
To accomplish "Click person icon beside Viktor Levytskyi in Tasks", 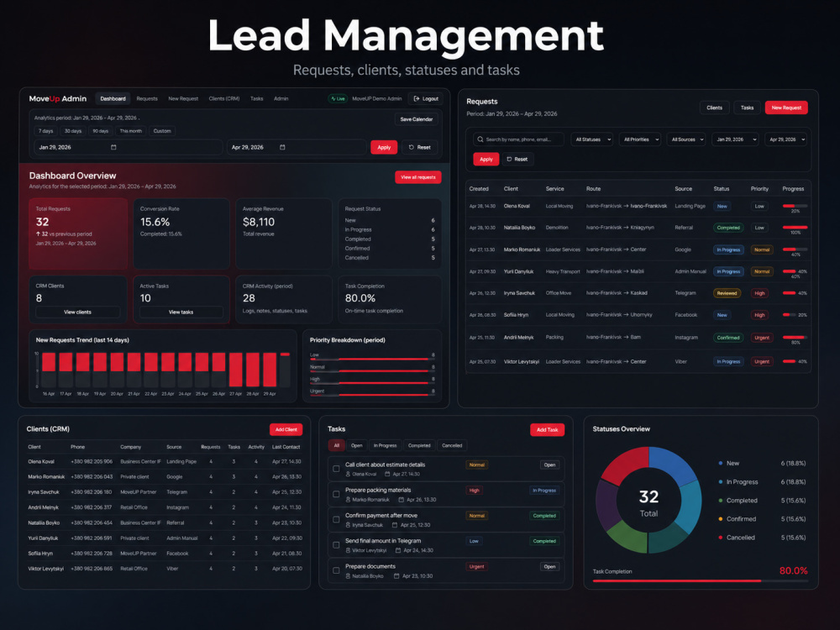I will click(349, 550).
